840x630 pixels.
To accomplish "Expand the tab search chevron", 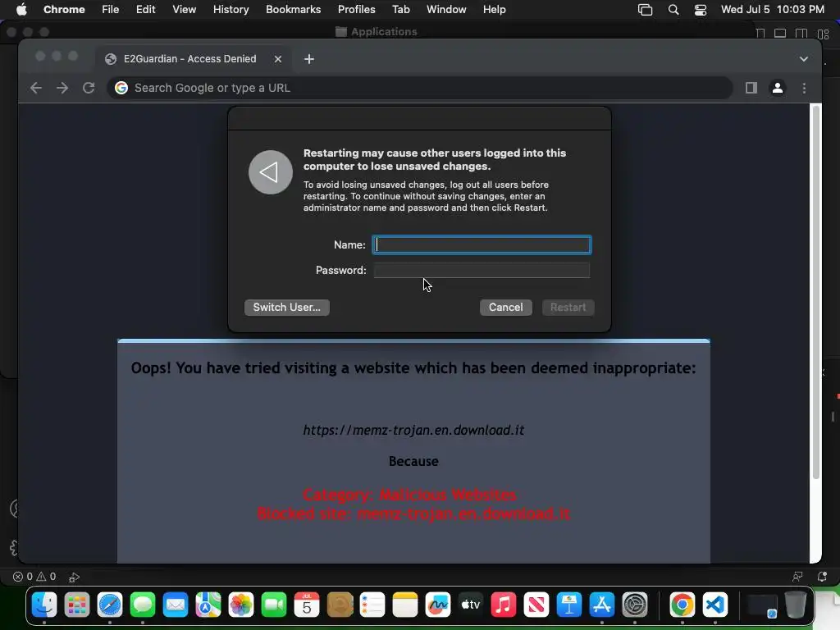I will pyautogui.click(x=804, y=59).
